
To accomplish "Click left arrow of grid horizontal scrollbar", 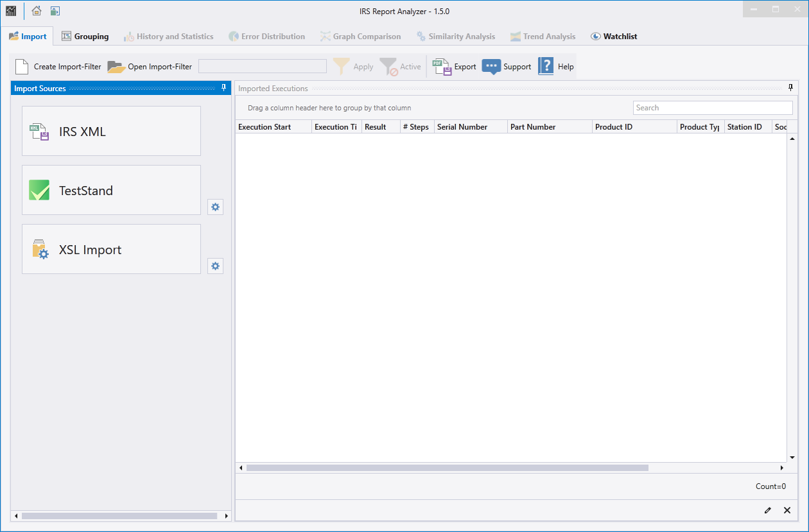I will point(240,468).
